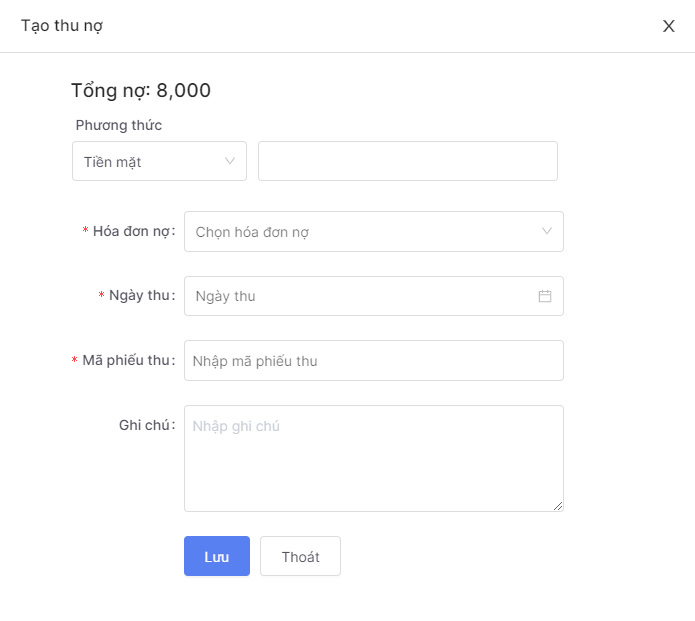Image resolution: width=695 pixels, height=621 pixels.
Task: Click the Chọn hóa đơn nợ chevron
Action: tap(547, 231)
